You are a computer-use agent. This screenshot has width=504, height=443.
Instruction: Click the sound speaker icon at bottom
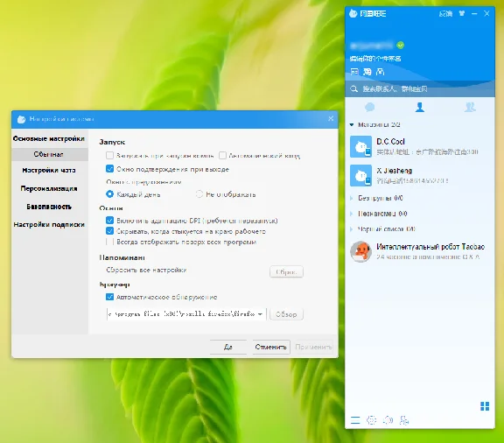388,420
